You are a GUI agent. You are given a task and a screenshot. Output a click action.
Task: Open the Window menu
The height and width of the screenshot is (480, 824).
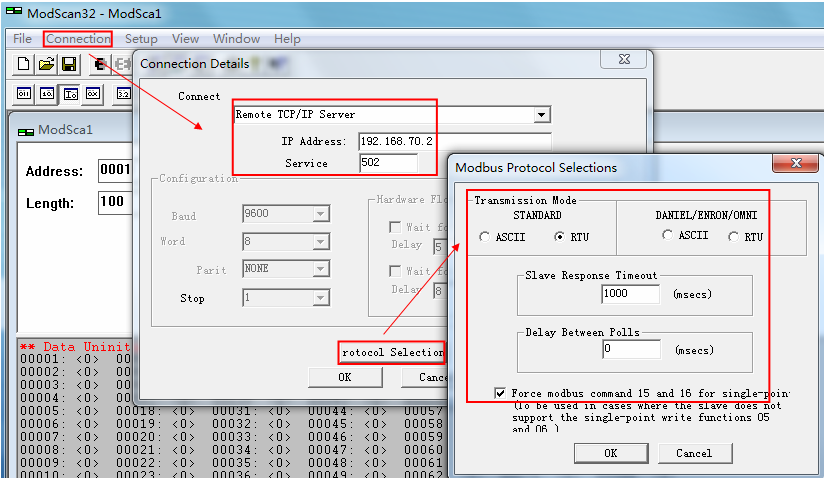click(236, 39)
